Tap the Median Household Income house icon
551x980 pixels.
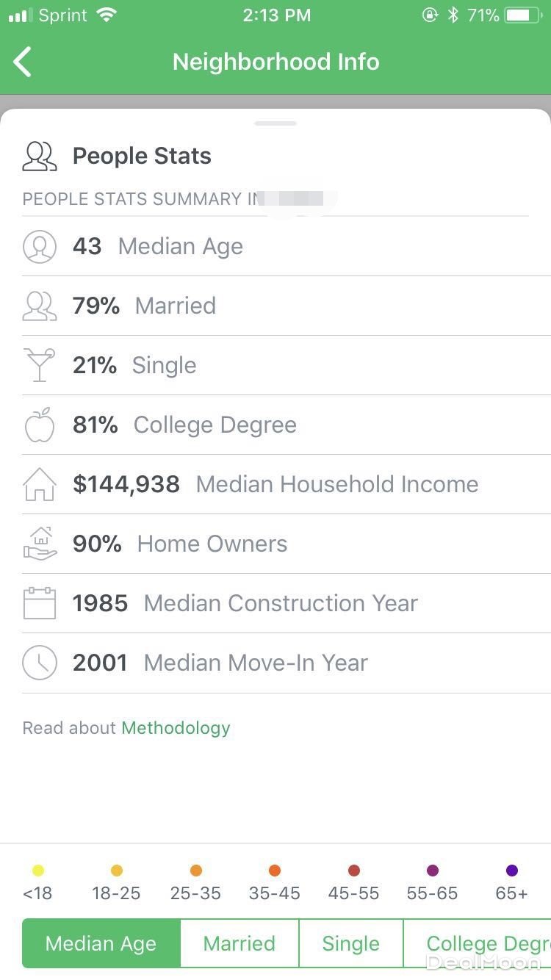[40, 485]
